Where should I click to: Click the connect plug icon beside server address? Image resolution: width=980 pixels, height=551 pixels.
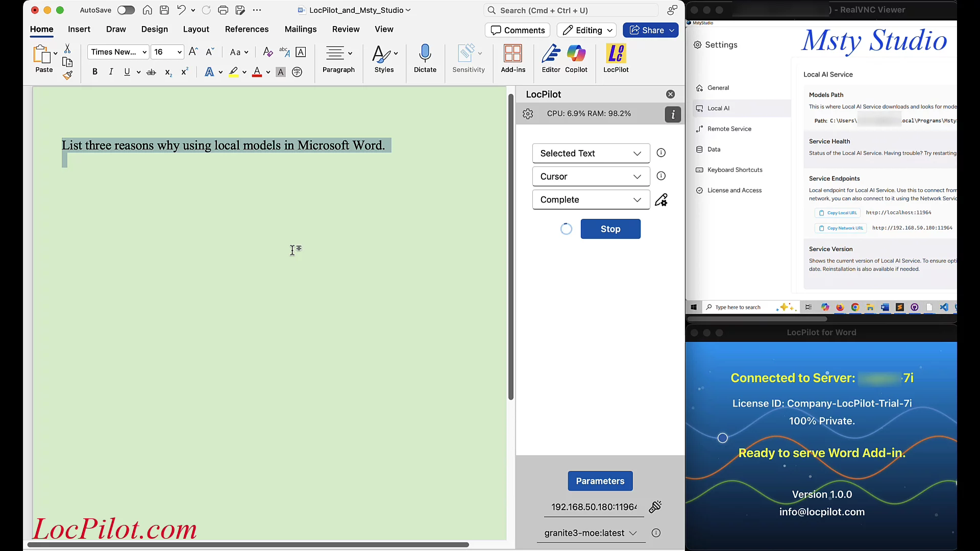tap(655, 507)
